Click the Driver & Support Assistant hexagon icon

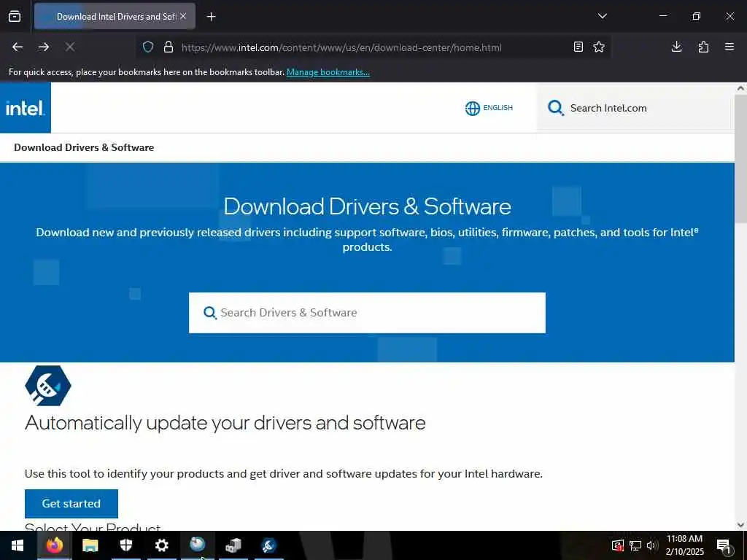coord(47,386)
